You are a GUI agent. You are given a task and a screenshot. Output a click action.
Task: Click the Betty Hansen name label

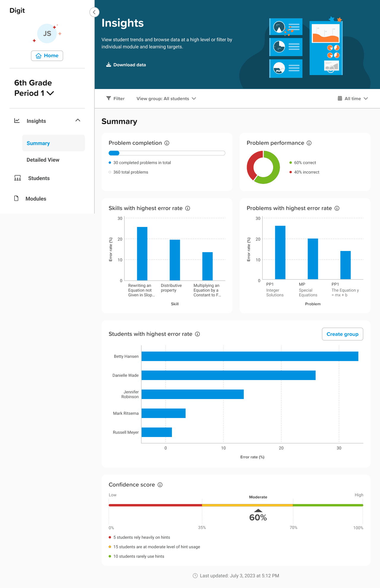coord(126,356)
